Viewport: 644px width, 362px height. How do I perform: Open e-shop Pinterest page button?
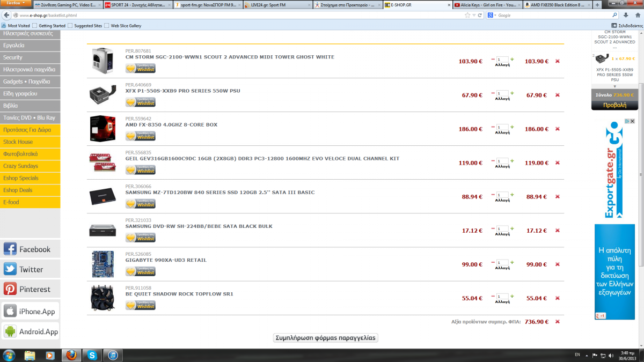(30, 289)
